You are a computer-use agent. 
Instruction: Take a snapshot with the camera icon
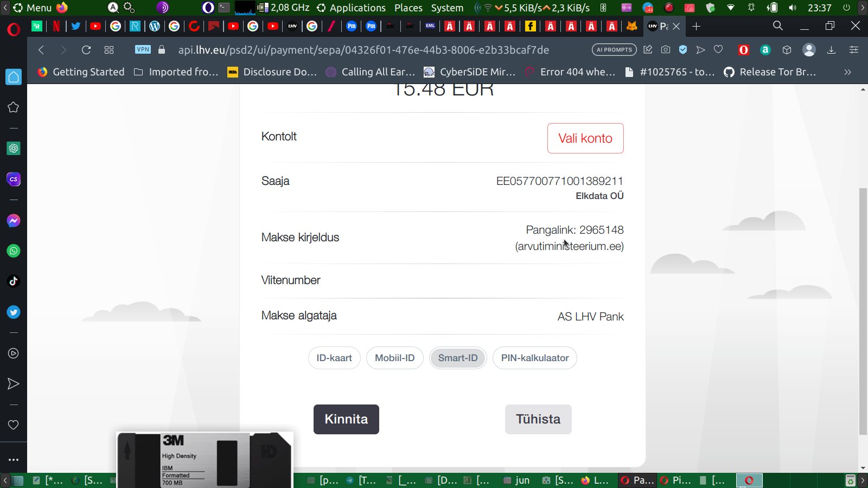[x=666, y=50]
